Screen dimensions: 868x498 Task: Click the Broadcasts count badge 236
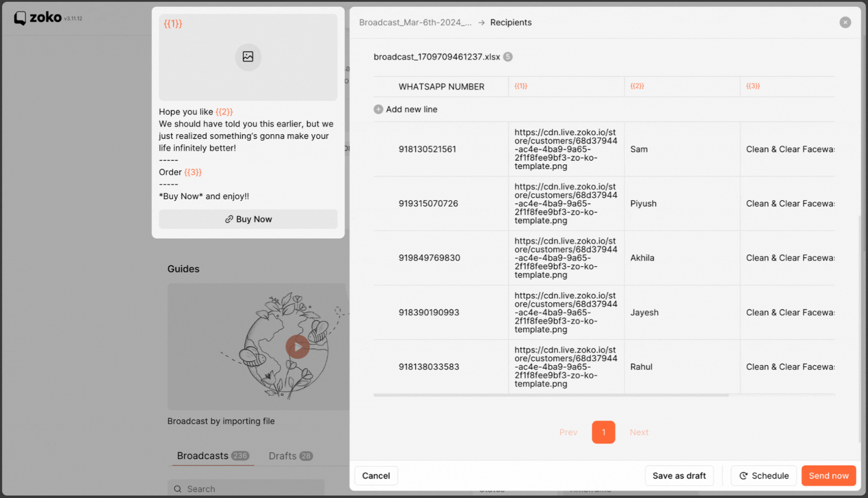(240, 456)
